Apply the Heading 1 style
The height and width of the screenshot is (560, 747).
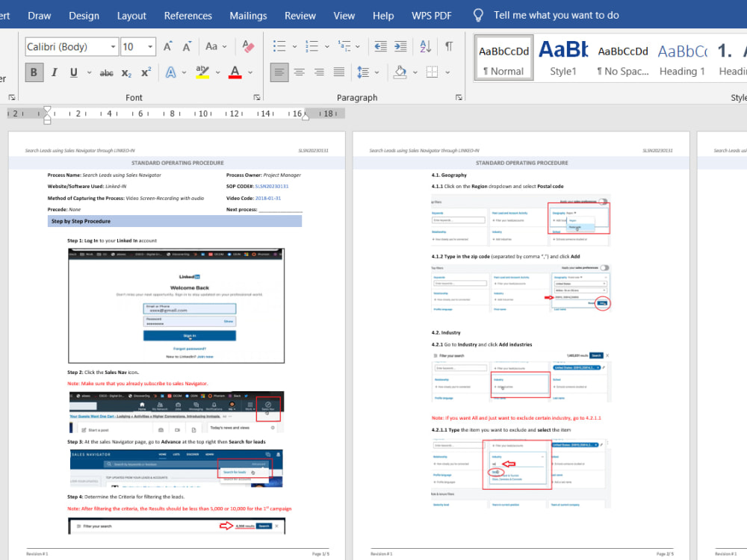coord(682,57)
